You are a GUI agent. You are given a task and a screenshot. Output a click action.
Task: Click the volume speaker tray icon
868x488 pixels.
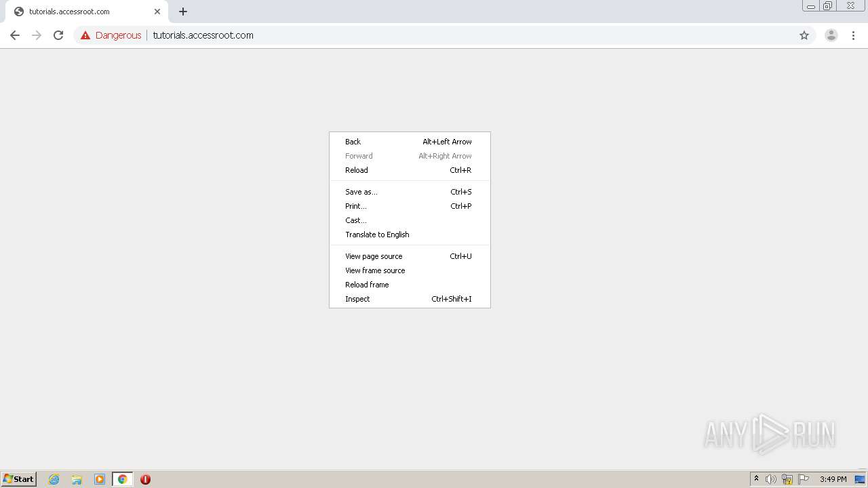coord(771,479)
